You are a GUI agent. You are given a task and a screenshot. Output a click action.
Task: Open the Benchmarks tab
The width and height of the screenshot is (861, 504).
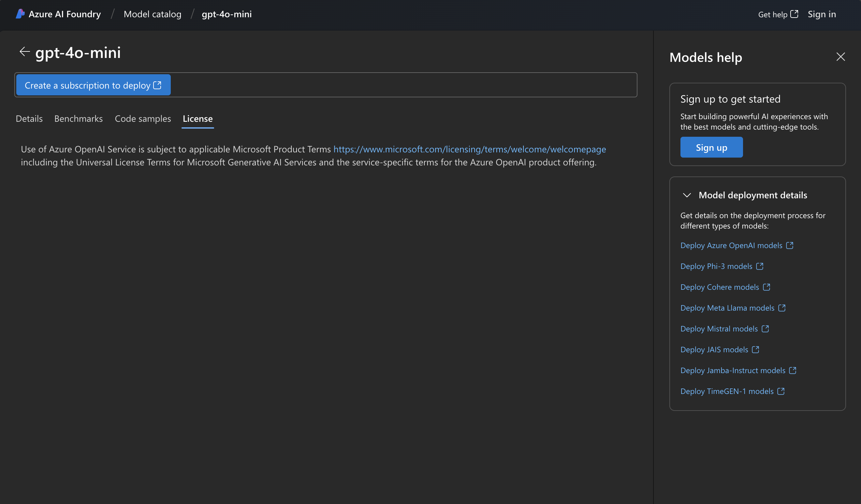coord(79,119)
